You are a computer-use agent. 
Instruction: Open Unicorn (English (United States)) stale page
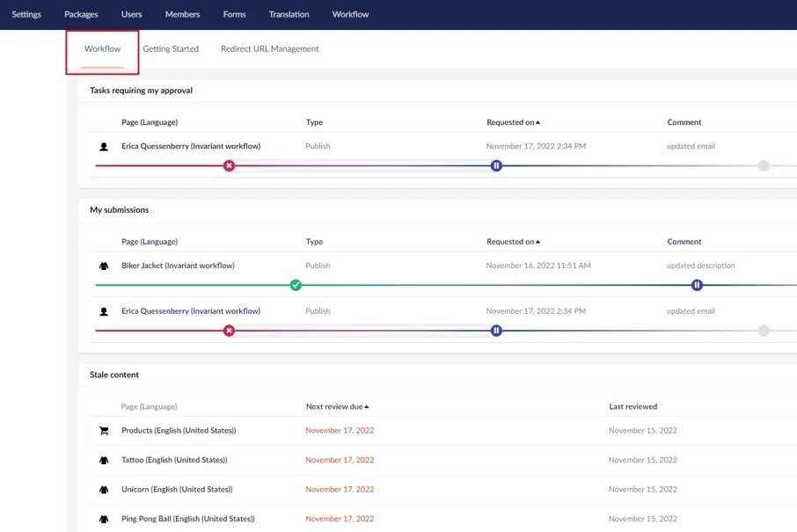coord(177,489)
